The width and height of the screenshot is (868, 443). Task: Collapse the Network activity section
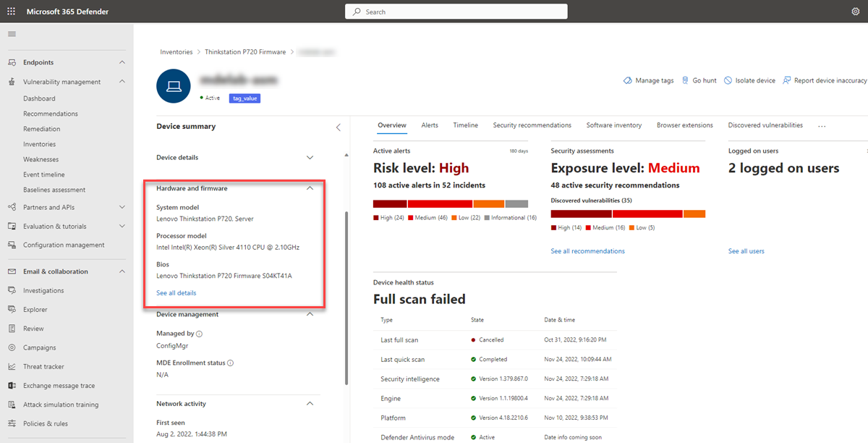click(x=310, y=403)
